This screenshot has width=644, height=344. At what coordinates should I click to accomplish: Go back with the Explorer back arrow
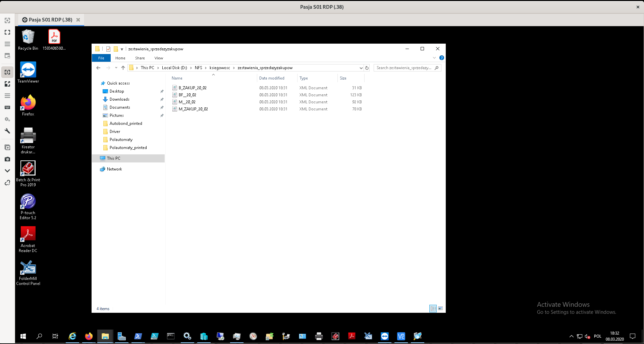(x=98, y=68)
